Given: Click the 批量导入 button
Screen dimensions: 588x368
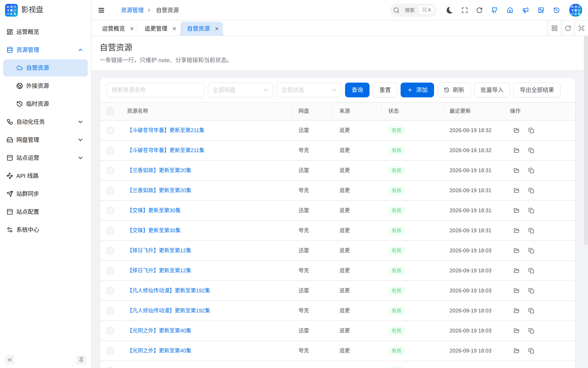Looking at the screenshot, I should coord(492,90).
